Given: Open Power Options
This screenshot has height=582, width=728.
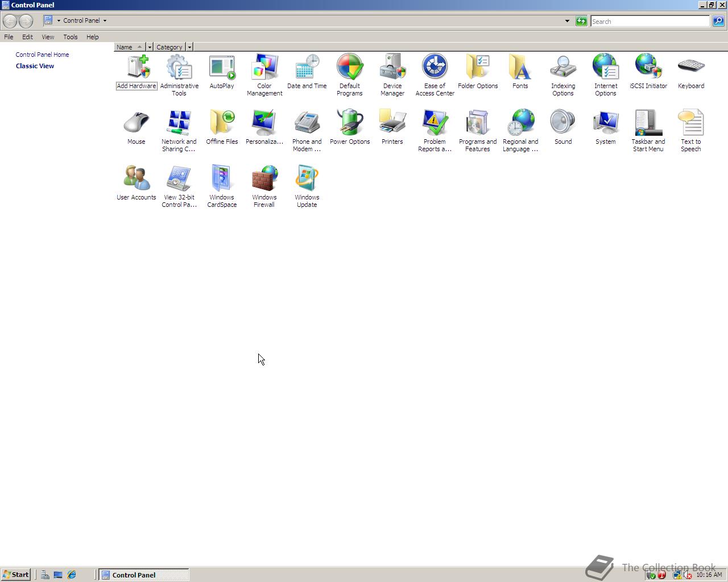Looking at the screenshot, I should pyautogui.click(x=350, y=127).
